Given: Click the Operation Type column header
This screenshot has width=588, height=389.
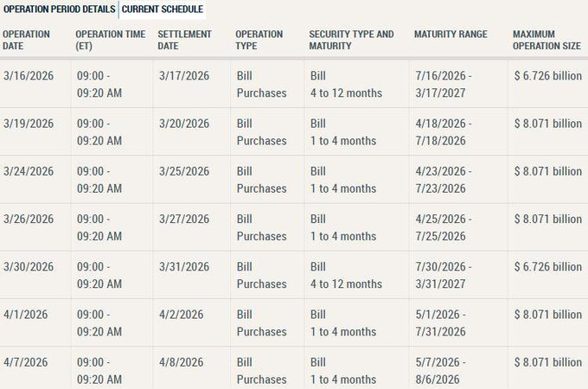Looking at the screenshot, I should click(x=259, y=40).
